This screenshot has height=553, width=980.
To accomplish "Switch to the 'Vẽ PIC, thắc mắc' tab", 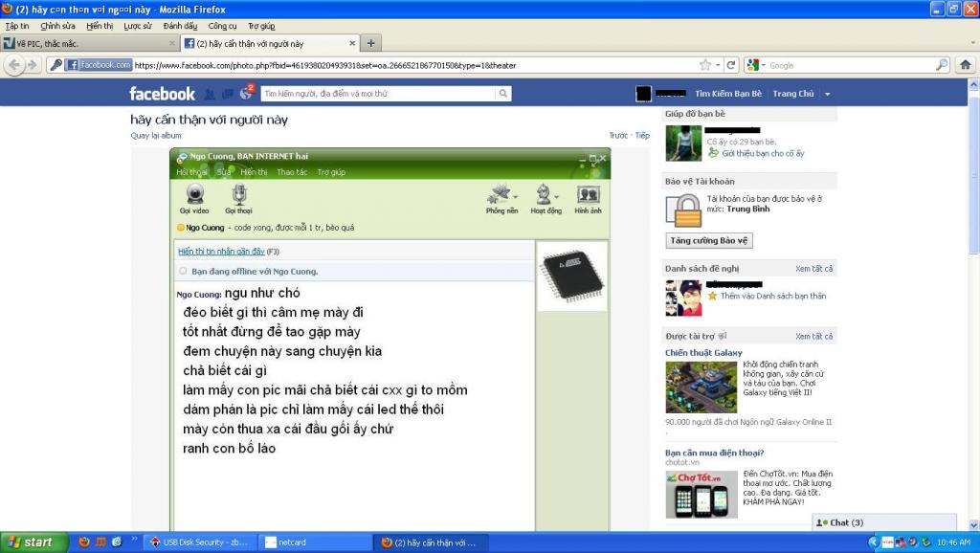I will [89, 44].
